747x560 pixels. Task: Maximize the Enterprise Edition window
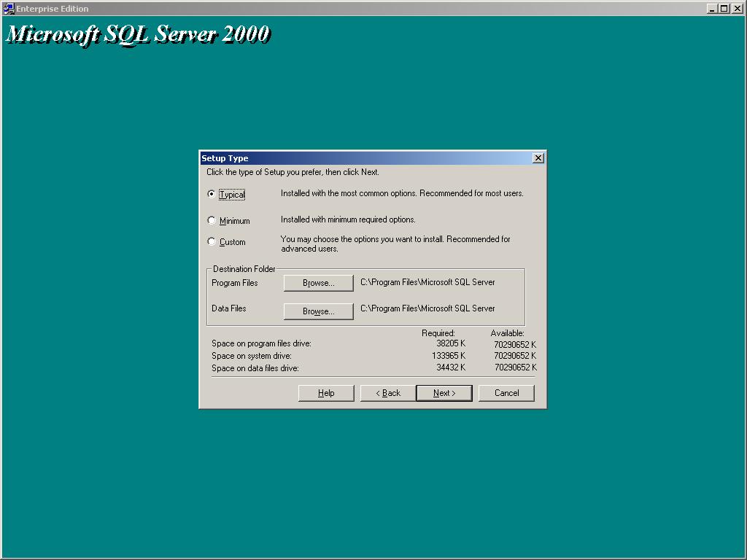(724, 9)
